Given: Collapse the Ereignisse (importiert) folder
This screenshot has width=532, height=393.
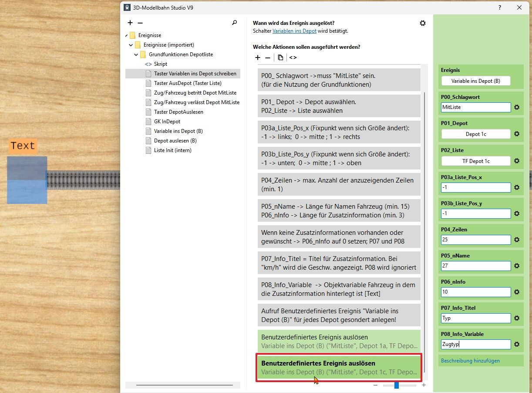Looking at the screenshot, I should click(131, 45).
